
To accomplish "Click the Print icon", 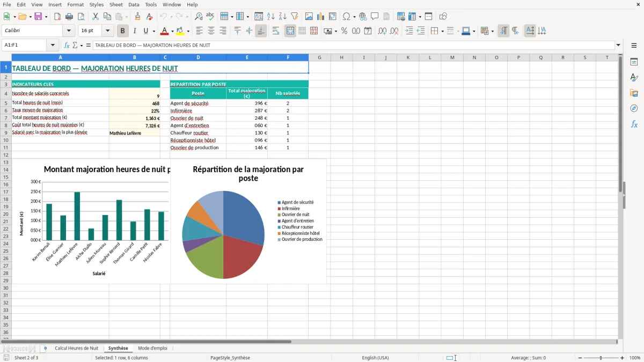I will (69, 17).
